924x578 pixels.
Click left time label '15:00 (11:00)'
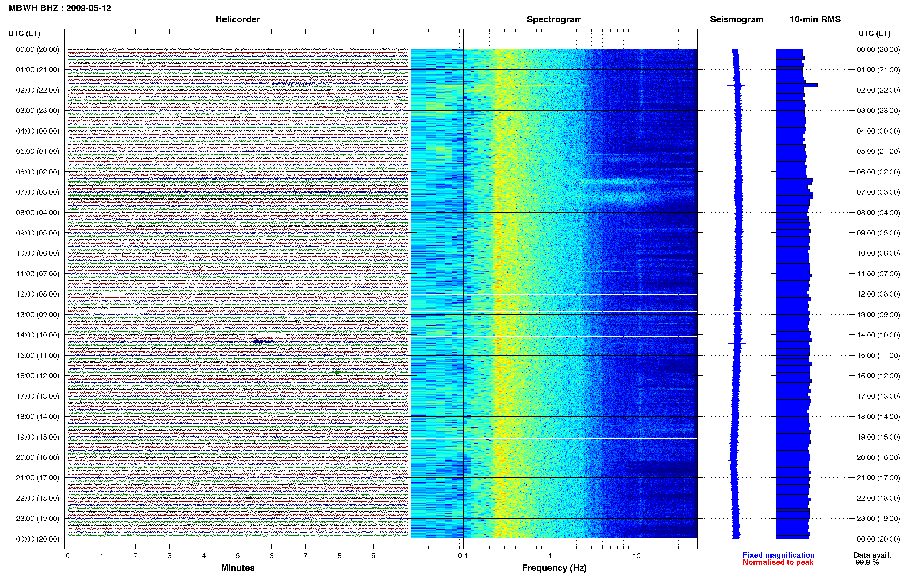point(38,356)
